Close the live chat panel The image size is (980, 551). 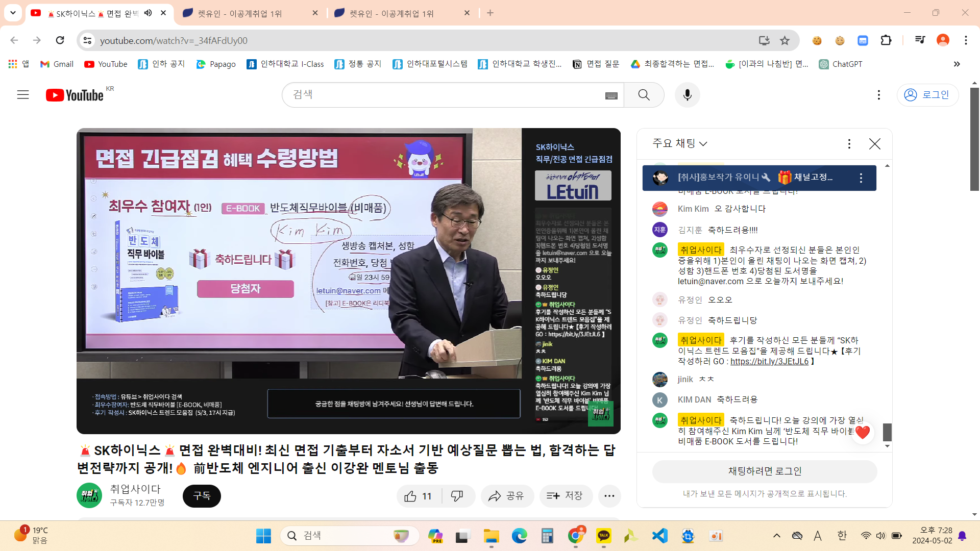[874, 144]
